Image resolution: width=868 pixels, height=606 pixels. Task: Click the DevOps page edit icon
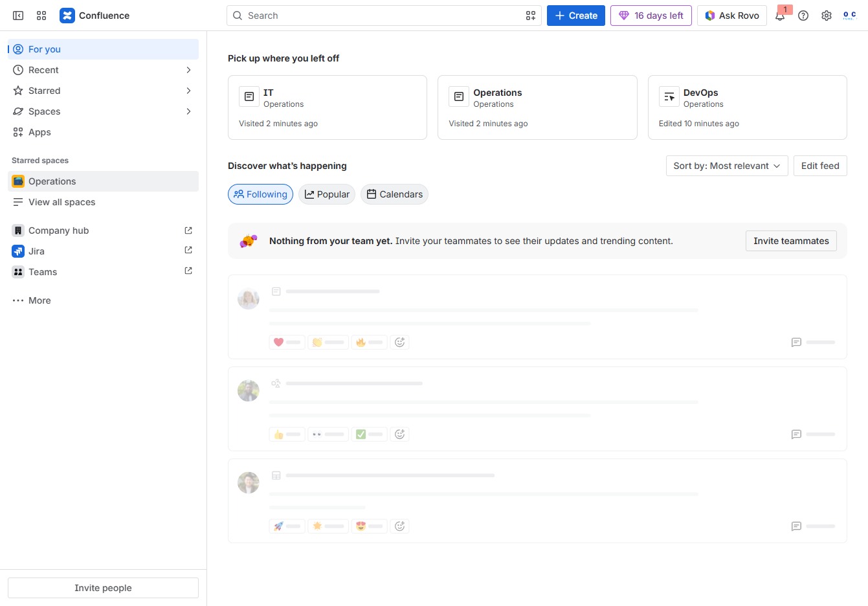pyautogui.click(x=669, y=96)
